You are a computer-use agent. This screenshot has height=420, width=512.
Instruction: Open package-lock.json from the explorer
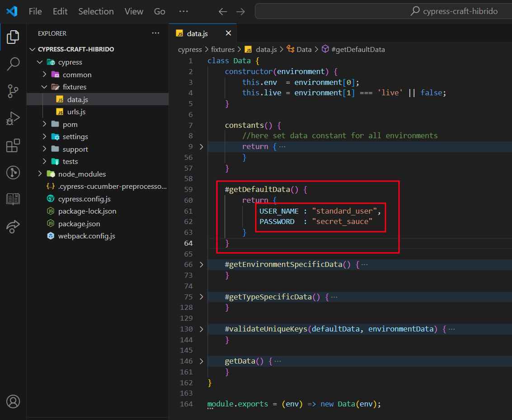97,211
